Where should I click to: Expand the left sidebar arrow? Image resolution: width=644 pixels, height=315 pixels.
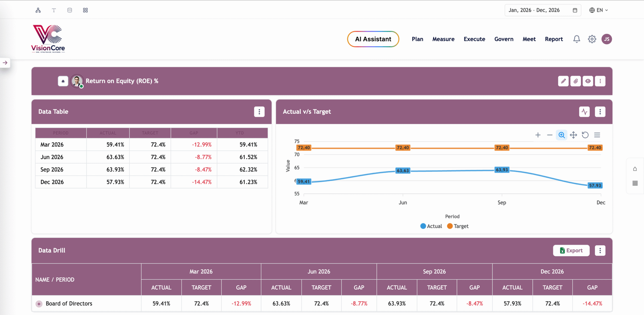tap(5, 63)
